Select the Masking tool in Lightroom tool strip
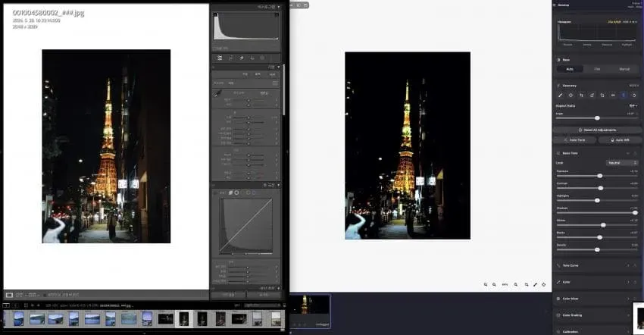Screen dimensions: 644x335 [x=262, y=58]
